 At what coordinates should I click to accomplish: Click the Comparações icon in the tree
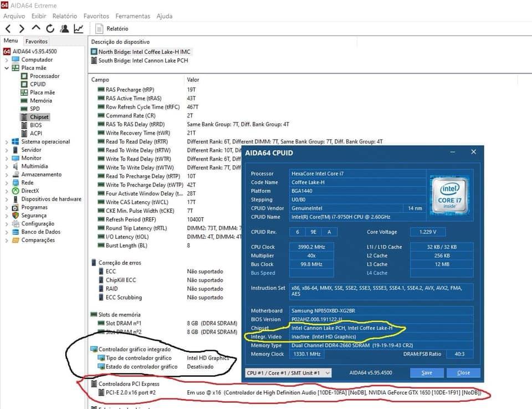[16, 240]
